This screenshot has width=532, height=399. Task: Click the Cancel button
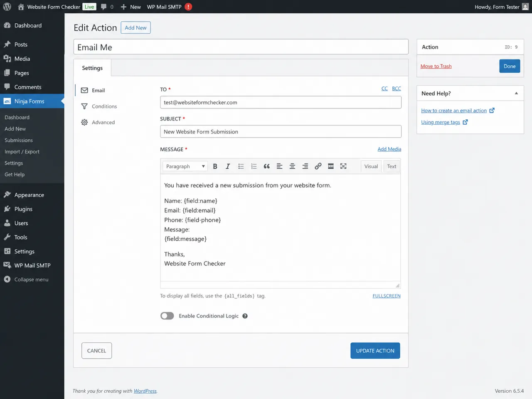pyautogui.click(x=96, y=351)
